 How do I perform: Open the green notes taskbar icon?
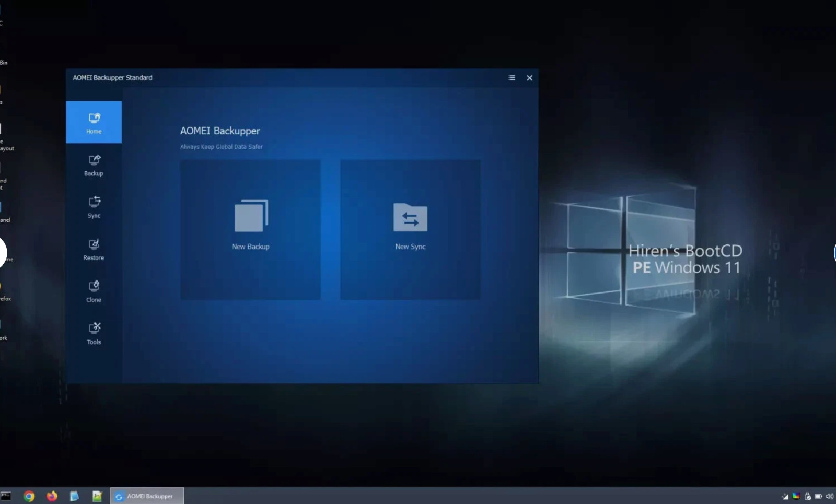pos(97,496)
